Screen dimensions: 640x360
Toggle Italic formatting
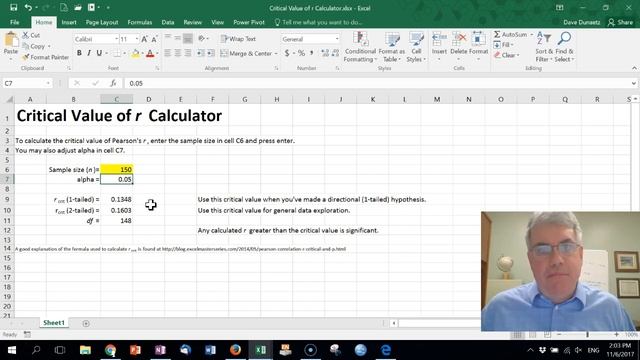click(x=89, y=53)
